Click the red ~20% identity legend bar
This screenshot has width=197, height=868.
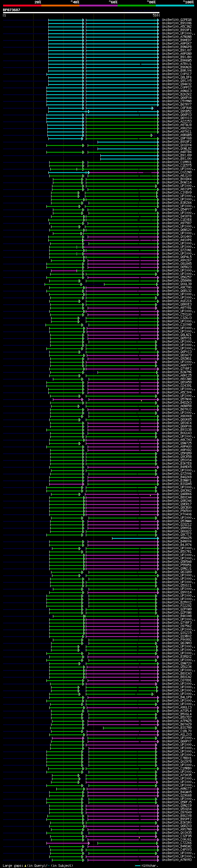coord(22,6)
